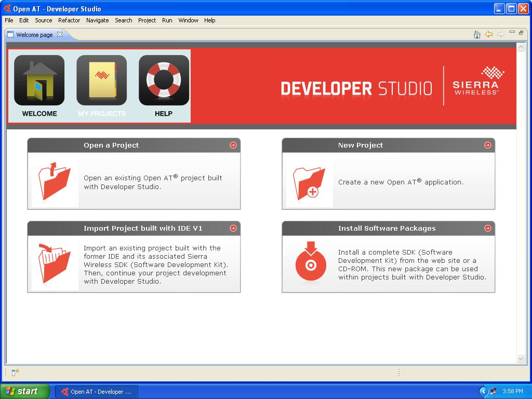532x399 pixels.
Task: Click the Sierra Wireless logo
Action: pyautogui.click(x=478, y=82)
